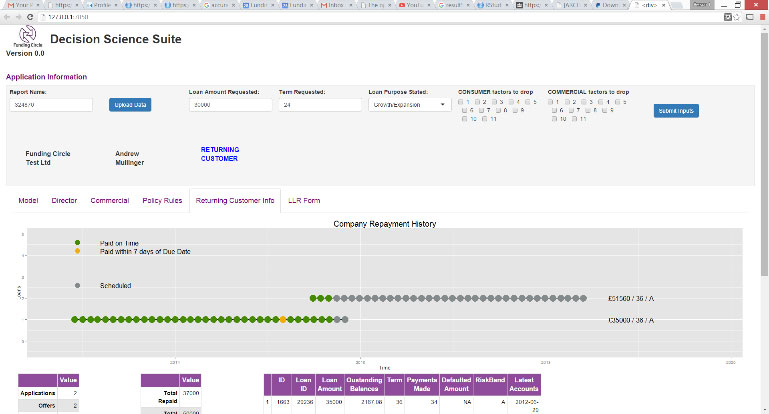Switch to the Gmail Inbox browser tab
The width and height of the screenshot is (769, 414).
pyautogui.click(x=336, y=5)
